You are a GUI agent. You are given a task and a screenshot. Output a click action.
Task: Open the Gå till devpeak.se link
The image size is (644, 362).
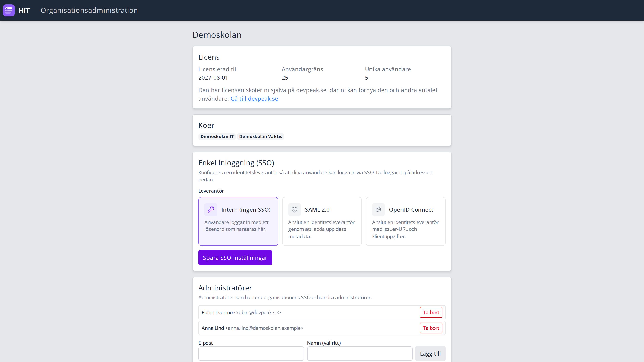pyautogui.click(x=254, y=98)
